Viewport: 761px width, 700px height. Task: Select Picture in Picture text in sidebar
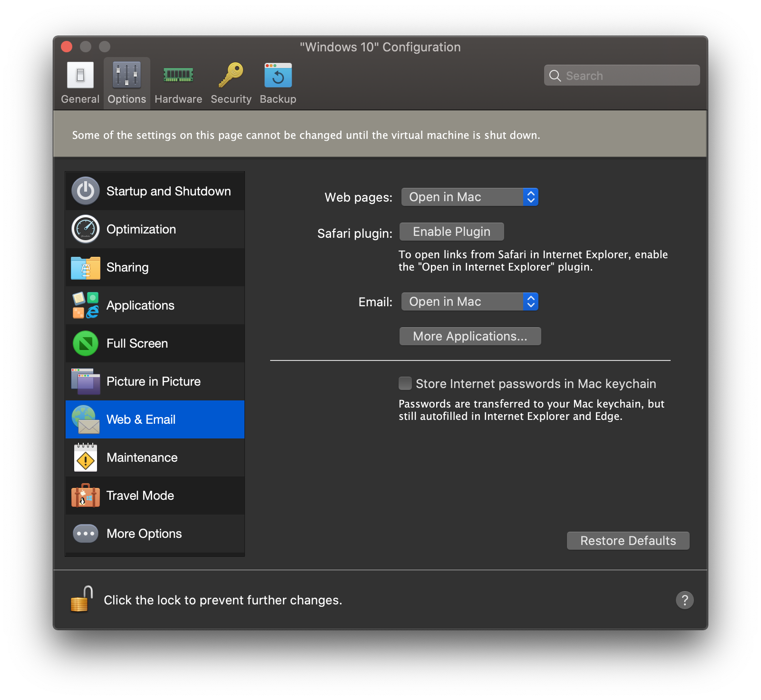tap(154, 381)
